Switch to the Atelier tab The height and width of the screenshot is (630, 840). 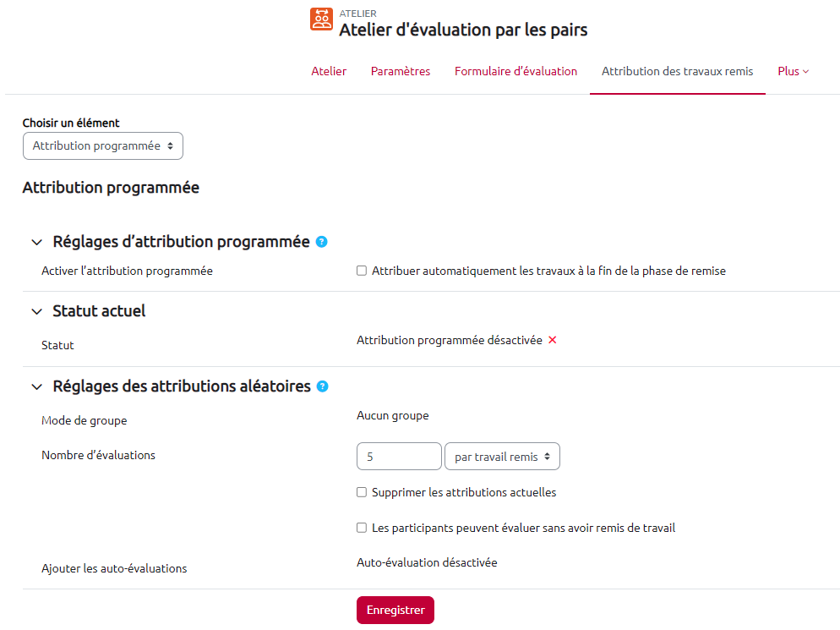329,71
